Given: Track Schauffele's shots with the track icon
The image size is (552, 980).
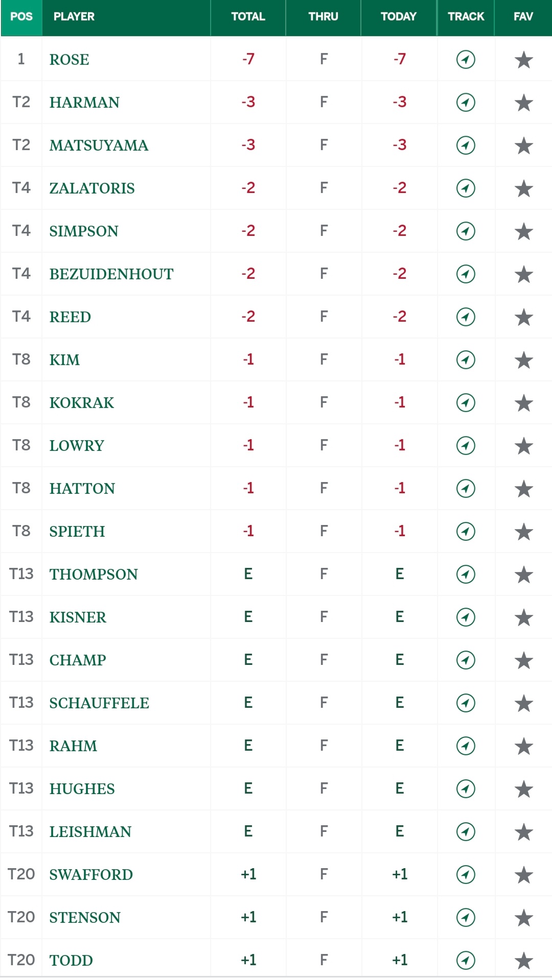Looking at the screenshot, I should (466, 703).
